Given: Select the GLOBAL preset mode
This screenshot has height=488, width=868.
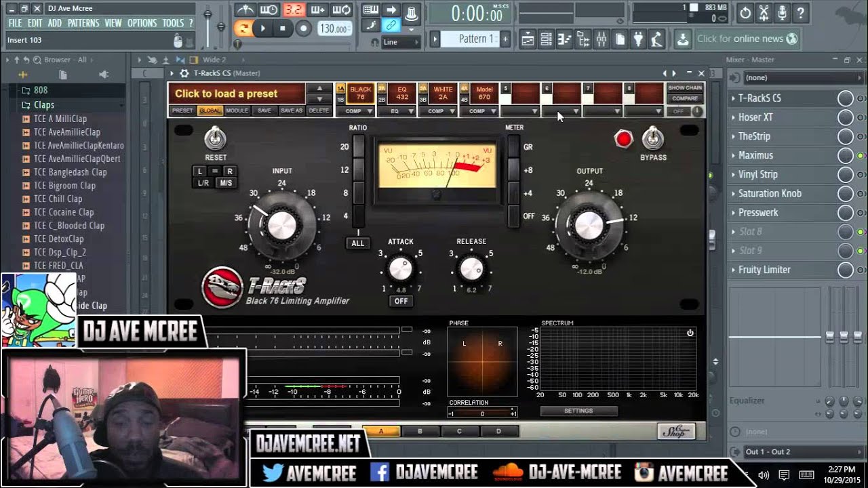Looking at the screenshot, I should (x=210, y=110).
